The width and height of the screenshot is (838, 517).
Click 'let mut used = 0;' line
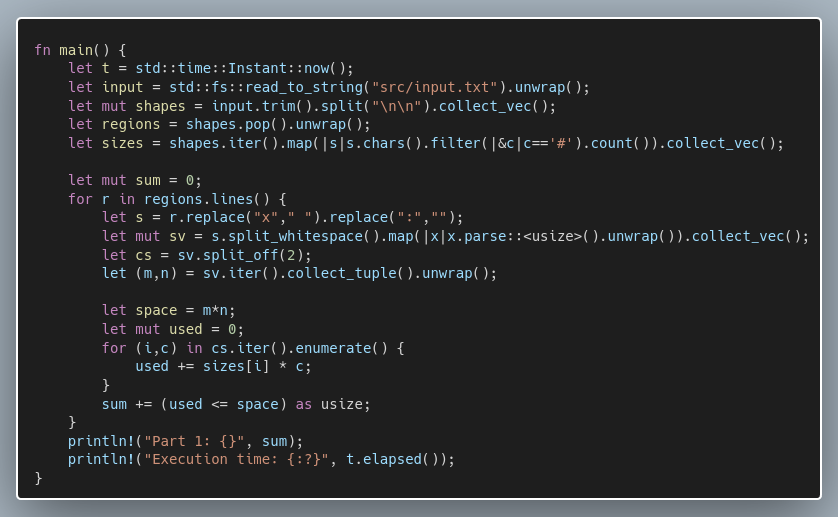coord(173,329)
